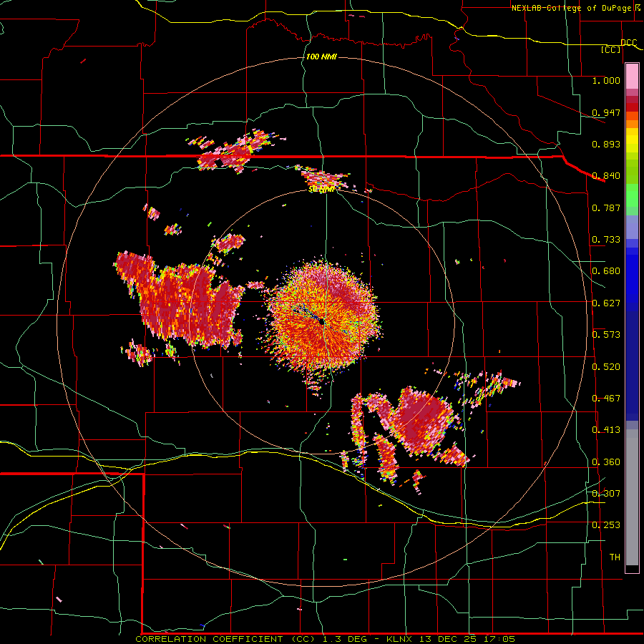The width and height of the screenshot is (644, 644).
Task: Pick the light pink swatch atop the color bar
Action: 632,77
